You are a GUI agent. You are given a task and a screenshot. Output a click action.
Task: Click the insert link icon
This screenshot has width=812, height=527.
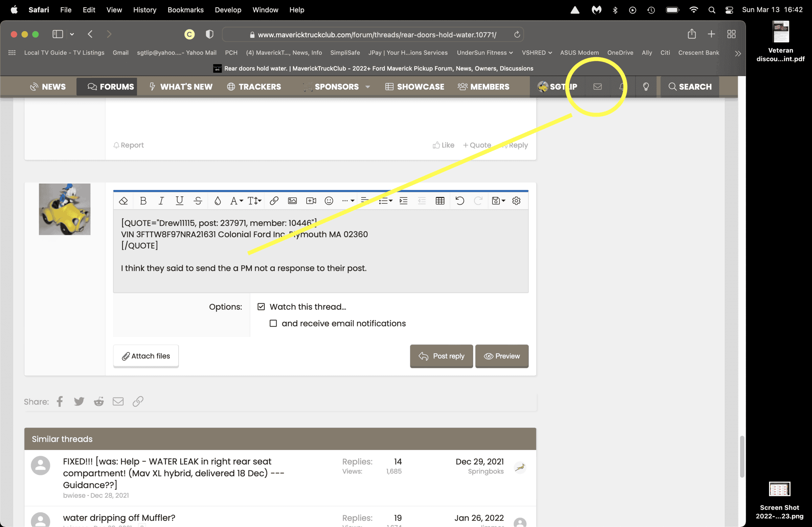tap(274, 201)
